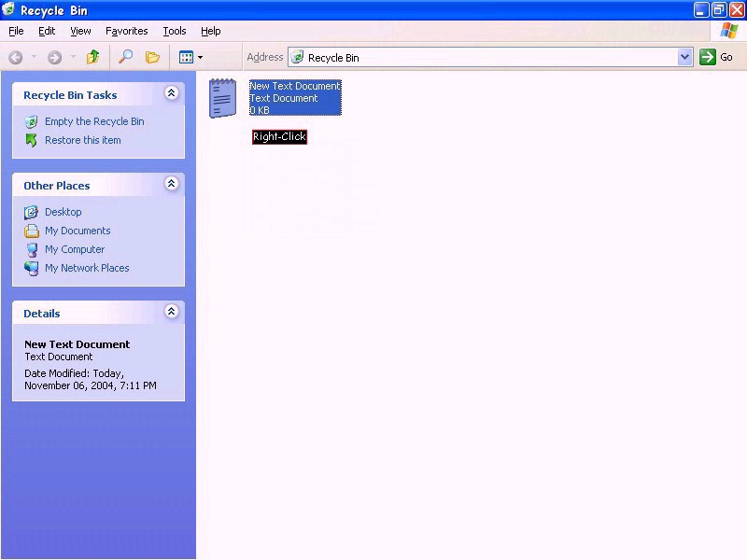Screen dimensions: 747x560
Task: Open the File menu
Action: tap(16, 31)
